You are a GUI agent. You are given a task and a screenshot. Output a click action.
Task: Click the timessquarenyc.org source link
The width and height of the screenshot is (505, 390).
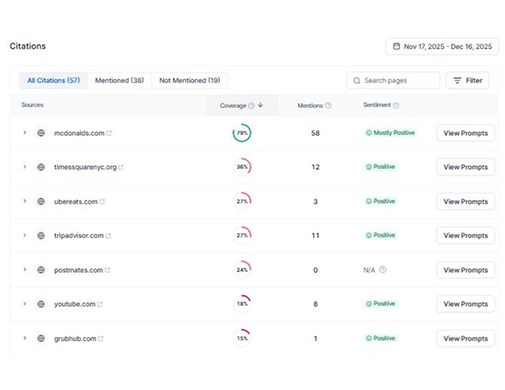[85, 167]
